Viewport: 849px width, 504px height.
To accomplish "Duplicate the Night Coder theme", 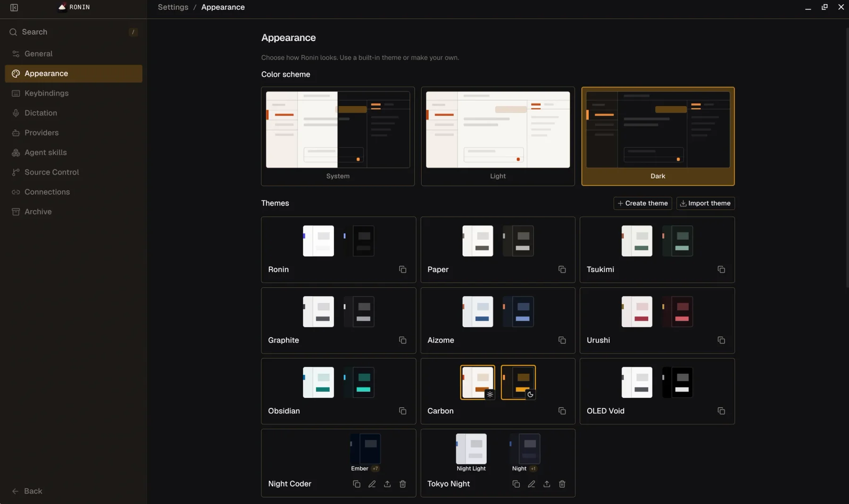I will (357, 484).
